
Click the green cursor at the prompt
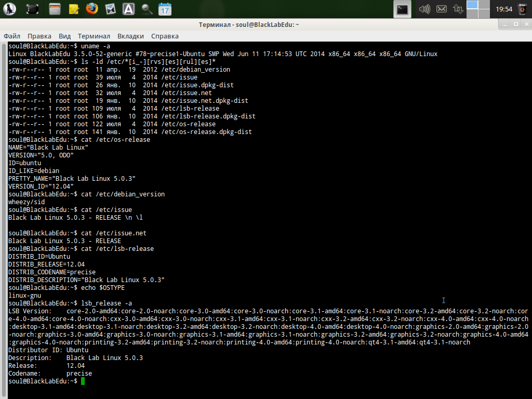pos(83,381)
